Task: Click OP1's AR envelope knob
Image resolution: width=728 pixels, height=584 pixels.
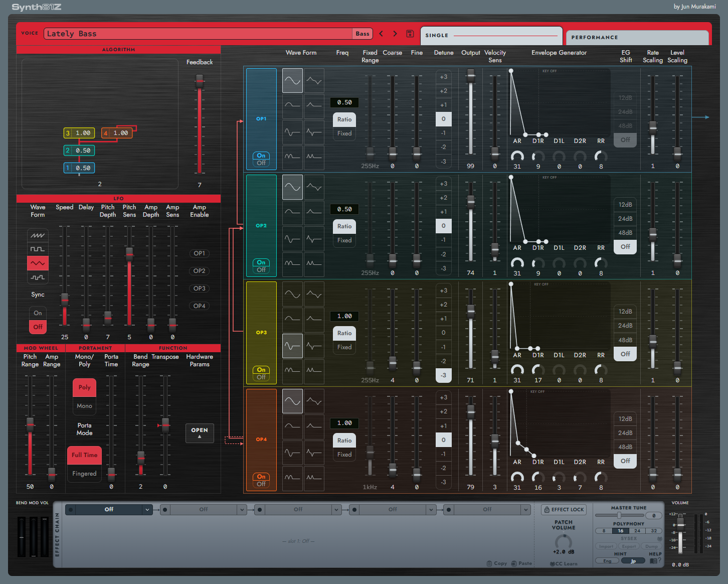Action: tap(517, 156)
